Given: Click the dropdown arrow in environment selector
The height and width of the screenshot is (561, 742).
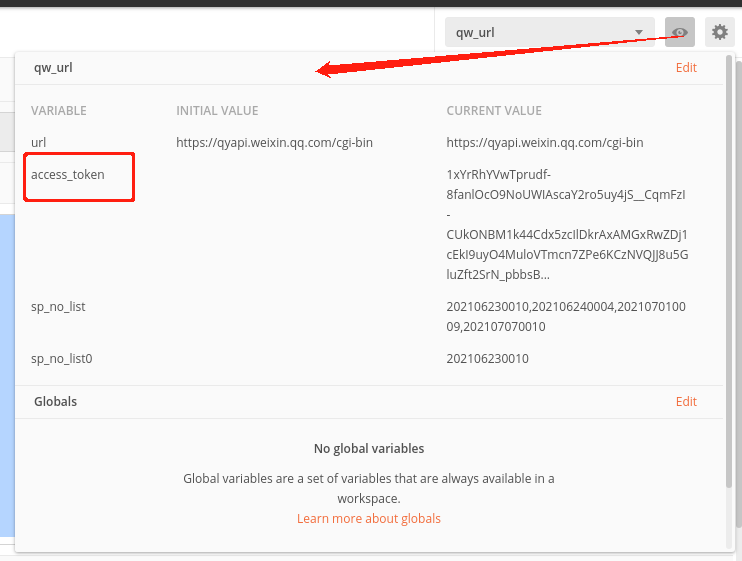Looking at the screenshot, I should 639,33.
